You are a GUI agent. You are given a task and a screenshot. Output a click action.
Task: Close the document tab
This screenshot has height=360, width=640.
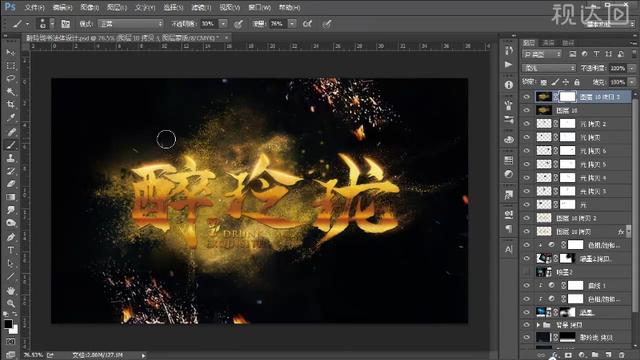227,38
